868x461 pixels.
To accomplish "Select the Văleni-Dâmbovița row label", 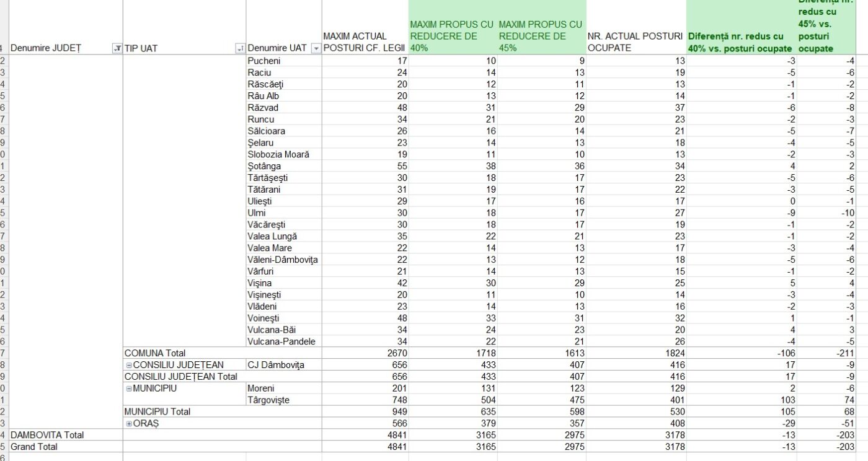I will (x=283, y=260).
